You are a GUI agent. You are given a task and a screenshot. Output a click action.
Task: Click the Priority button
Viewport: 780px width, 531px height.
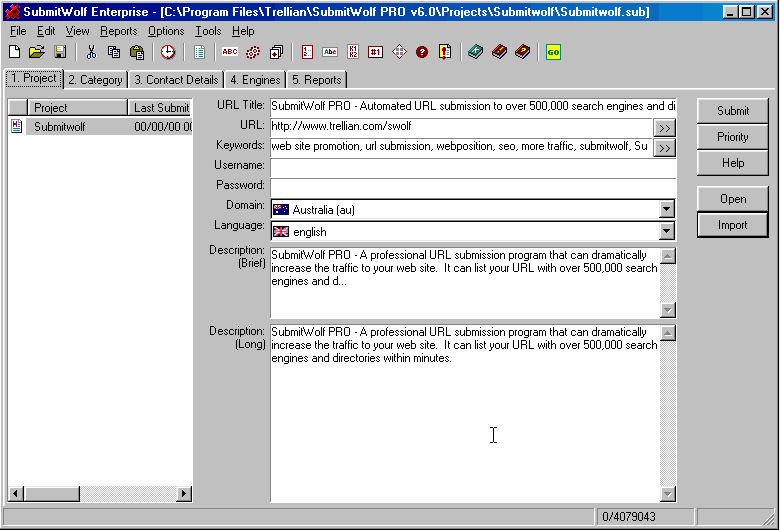click(x=733, y=137)
